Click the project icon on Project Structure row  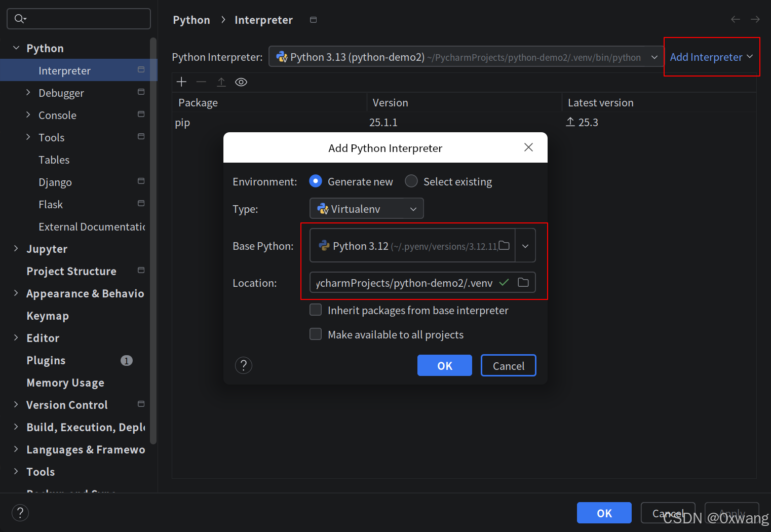[x=141, y=270]
